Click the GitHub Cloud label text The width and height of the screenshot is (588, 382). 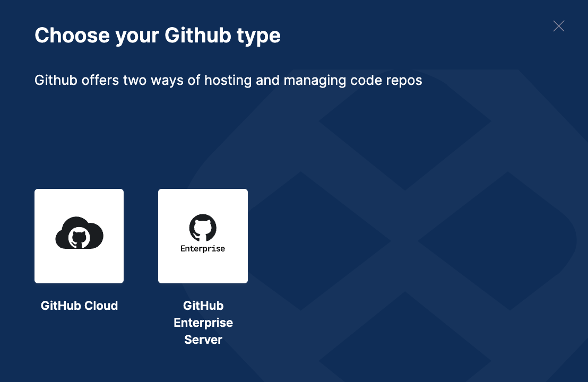[x=79, y=306]
